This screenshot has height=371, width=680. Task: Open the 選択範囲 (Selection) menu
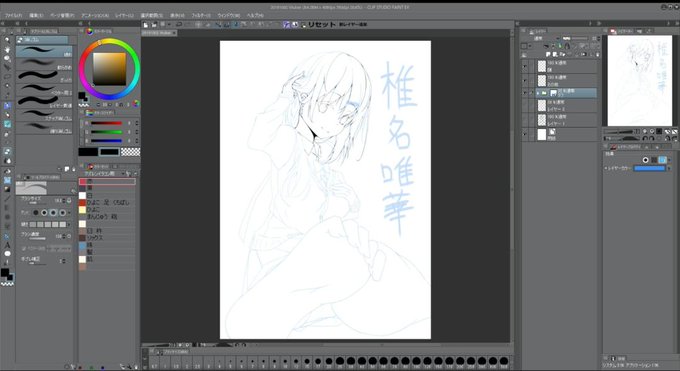pyautogui.click(x=151, y=16)
